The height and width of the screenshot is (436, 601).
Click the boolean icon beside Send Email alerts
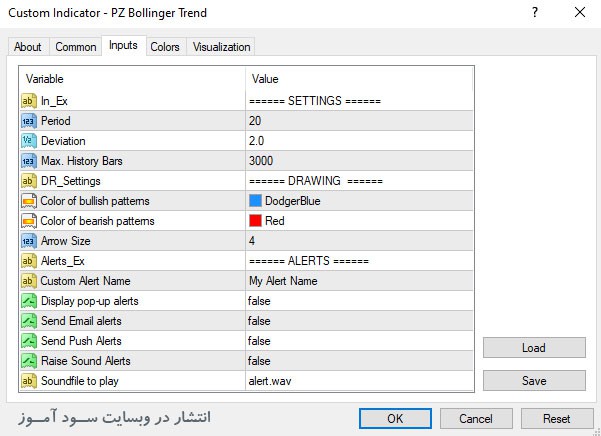tap(28, 321)
